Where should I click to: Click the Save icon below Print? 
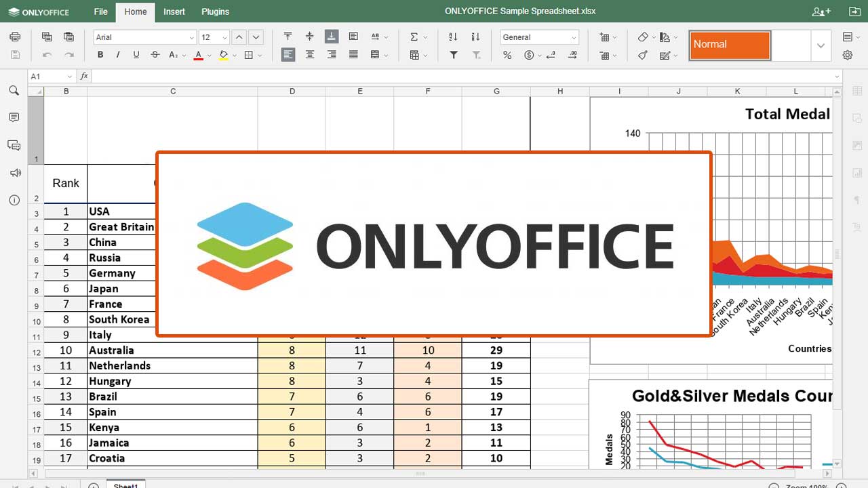(15, 55)
